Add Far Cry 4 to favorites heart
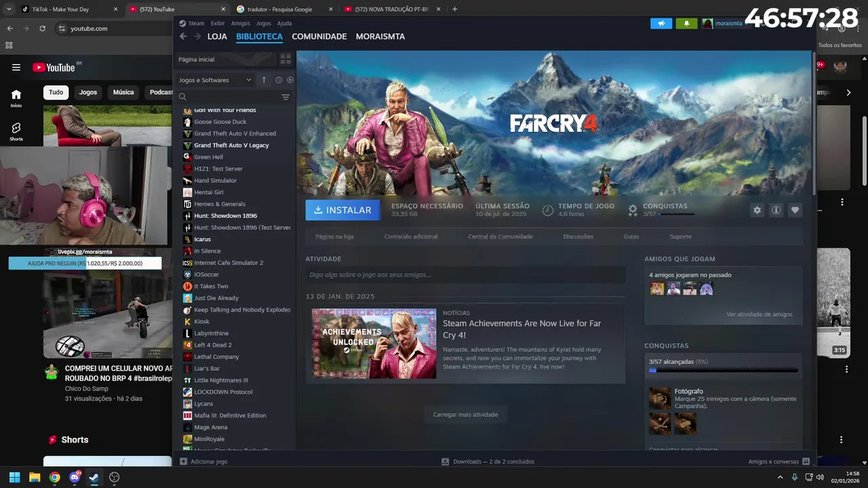 click(795, 210)
